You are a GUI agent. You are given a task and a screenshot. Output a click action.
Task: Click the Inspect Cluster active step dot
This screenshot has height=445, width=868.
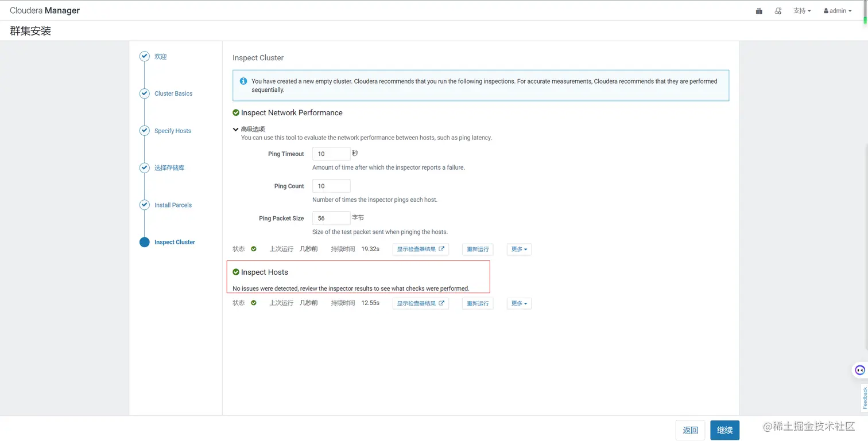click(145, 242)
